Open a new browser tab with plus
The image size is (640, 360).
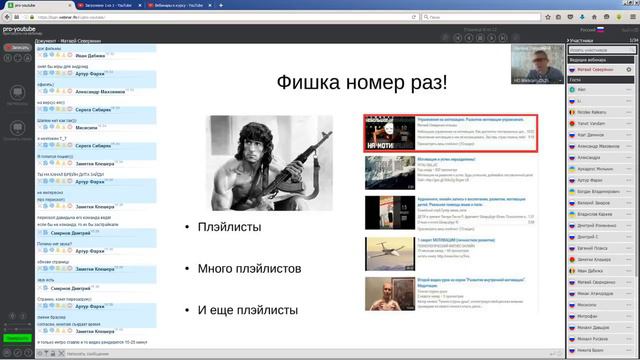pyautogui.click(x=221, y=5)
